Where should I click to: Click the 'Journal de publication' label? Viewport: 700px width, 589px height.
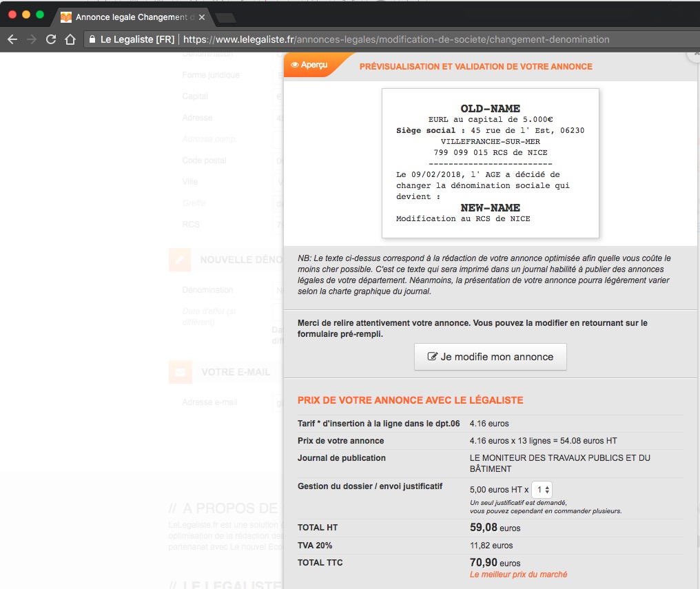click(342, 458)
